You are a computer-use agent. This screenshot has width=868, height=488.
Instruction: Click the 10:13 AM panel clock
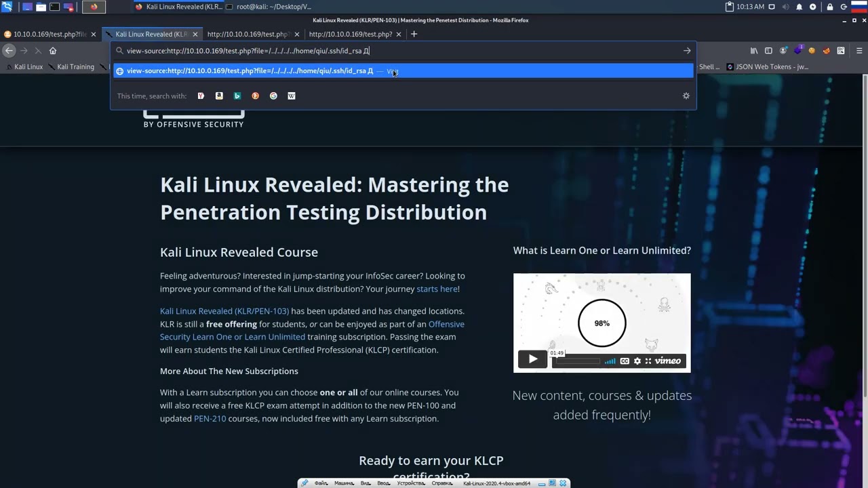click(x=750, y=7)
